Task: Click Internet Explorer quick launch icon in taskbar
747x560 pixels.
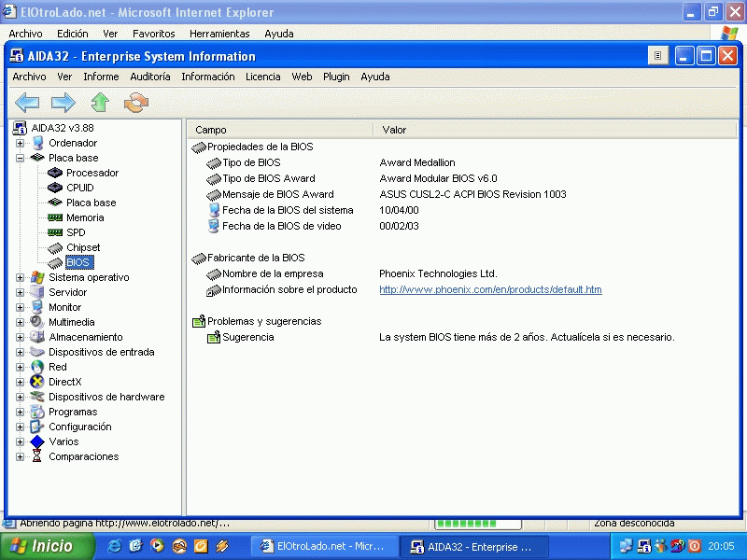Action: click(114, 546)
